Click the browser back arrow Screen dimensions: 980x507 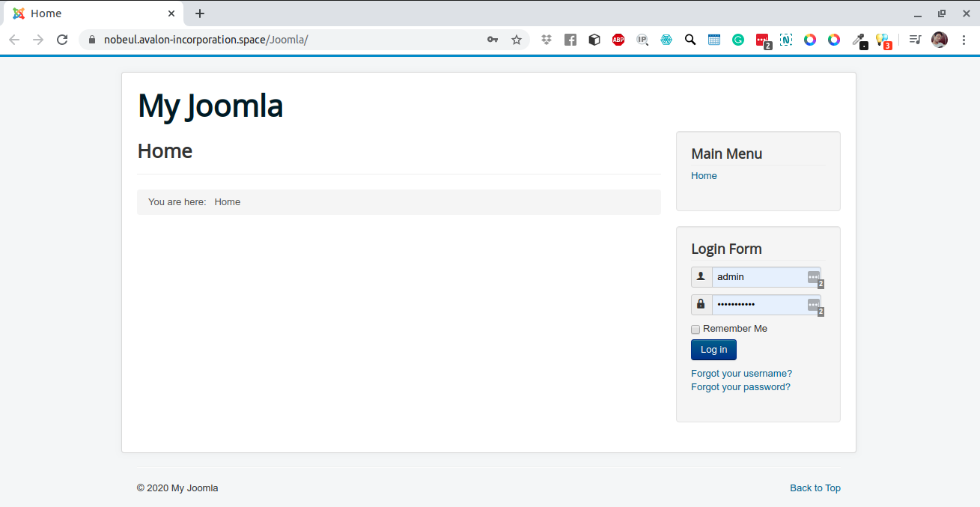[14, 40]
